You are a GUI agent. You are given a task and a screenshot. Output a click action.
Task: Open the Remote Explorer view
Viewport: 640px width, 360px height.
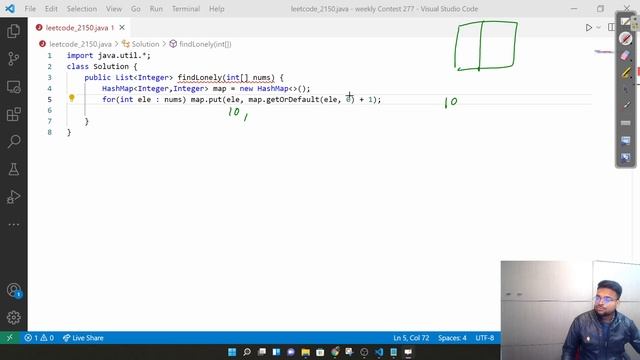(x=13, y=87)
